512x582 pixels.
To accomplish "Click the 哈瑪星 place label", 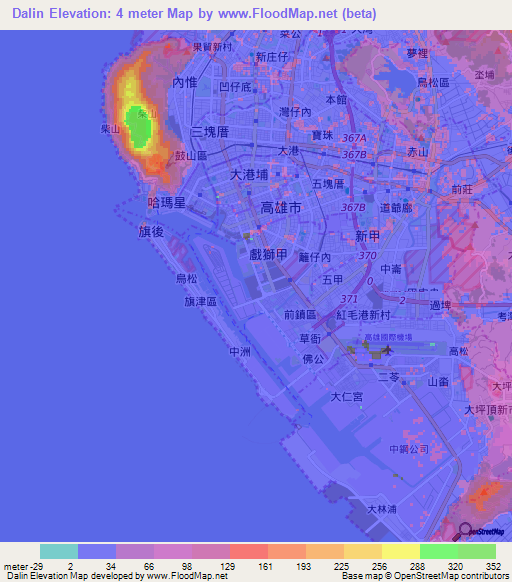I will pyautogui.click(x=166, y=203).
